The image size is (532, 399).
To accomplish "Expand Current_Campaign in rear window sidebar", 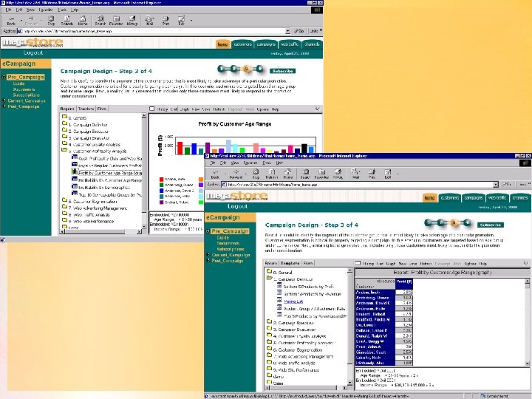I will [4, 100].
